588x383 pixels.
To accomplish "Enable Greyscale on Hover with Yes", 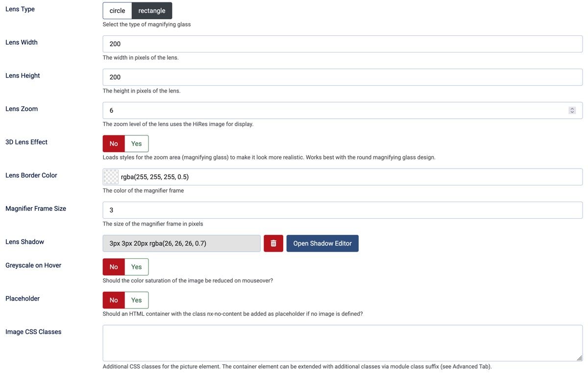I will click(x=136, y=267).
